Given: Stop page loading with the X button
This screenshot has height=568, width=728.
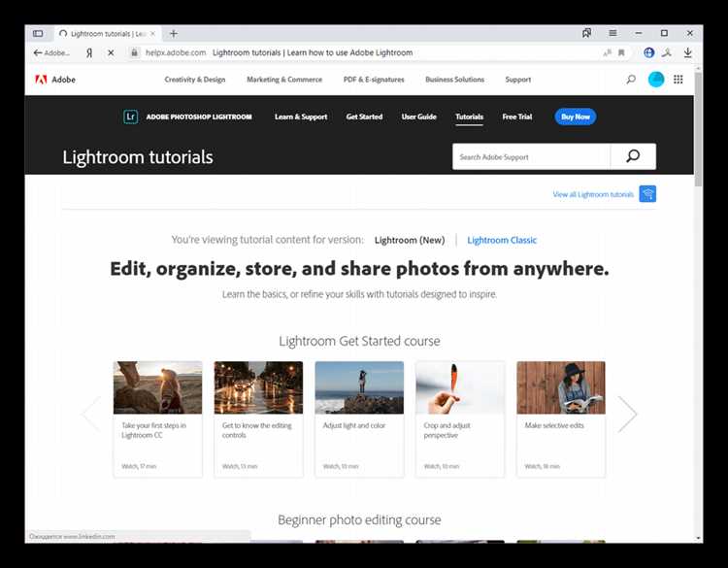Looking at the screenshot, I should click(111, 52).
